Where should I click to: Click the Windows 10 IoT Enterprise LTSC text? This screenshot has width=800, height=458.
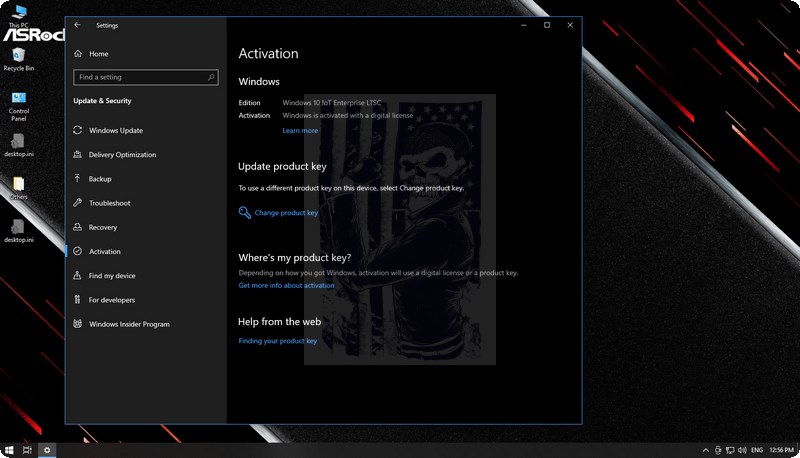point(332,103)
